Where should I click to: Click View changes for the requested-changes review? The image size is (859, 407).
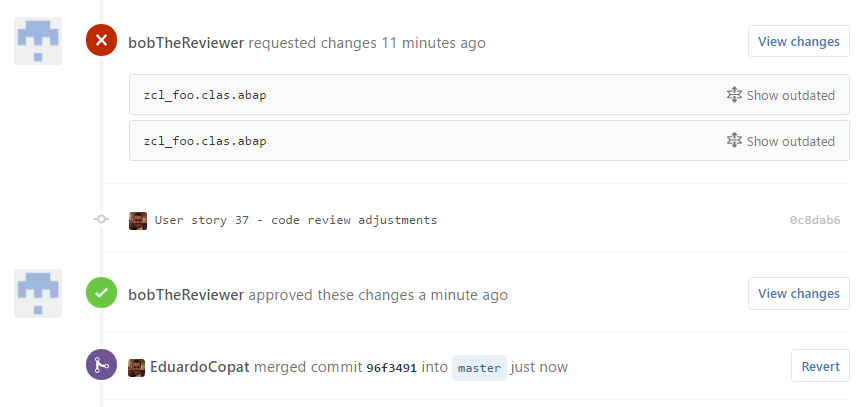pyautogui.click(x=799, y=41)
